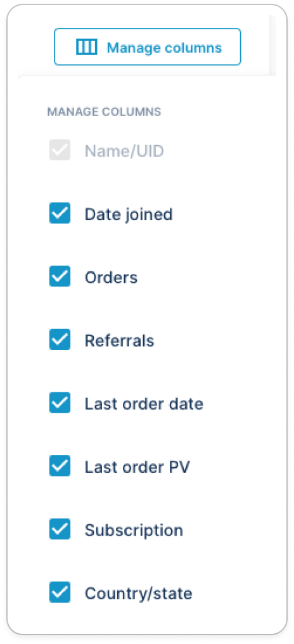This screenshot has width=294, height=644.
Task: Click the Last order date label
Action: pyautogui.click(x=144, y=404)
